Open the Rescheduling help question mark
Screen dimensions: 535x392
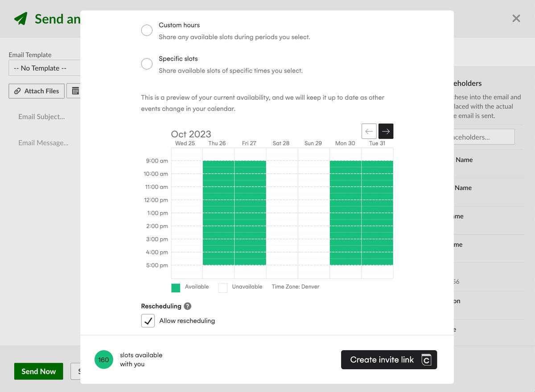click(x=187, y=306)
